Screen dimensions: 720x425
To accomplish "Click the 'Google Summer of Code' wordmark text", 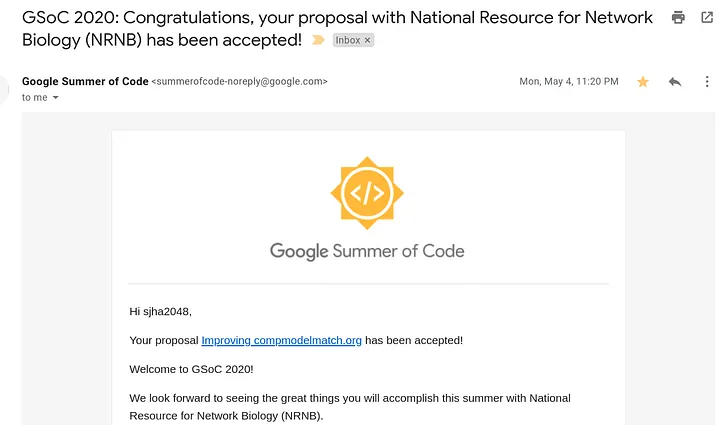I will pos(367,250).
